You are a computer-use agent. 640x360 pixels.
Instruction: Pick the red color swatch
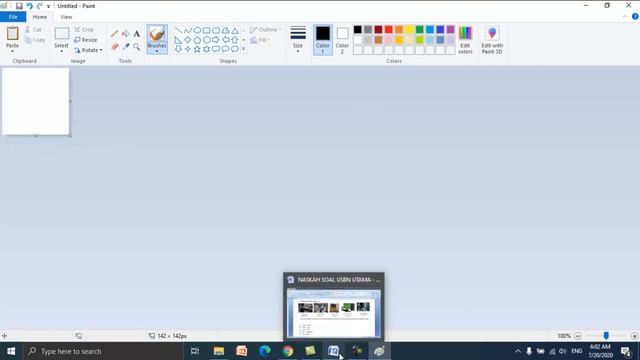[389, 29]
